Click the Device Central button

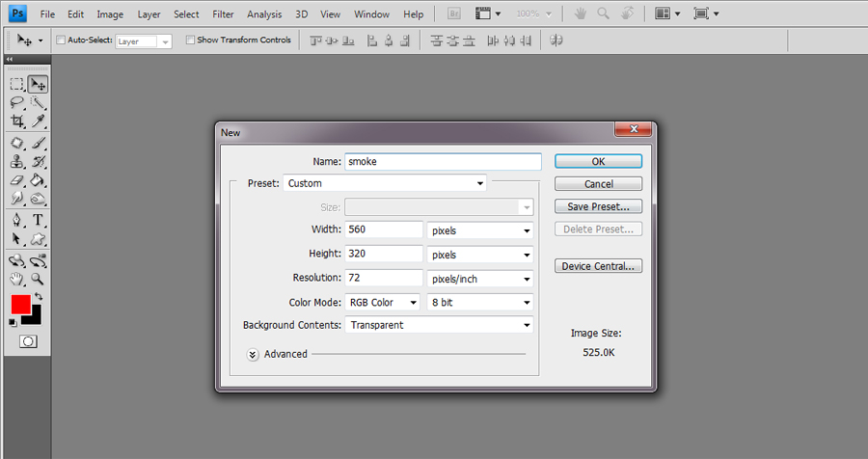pos(598,266)
